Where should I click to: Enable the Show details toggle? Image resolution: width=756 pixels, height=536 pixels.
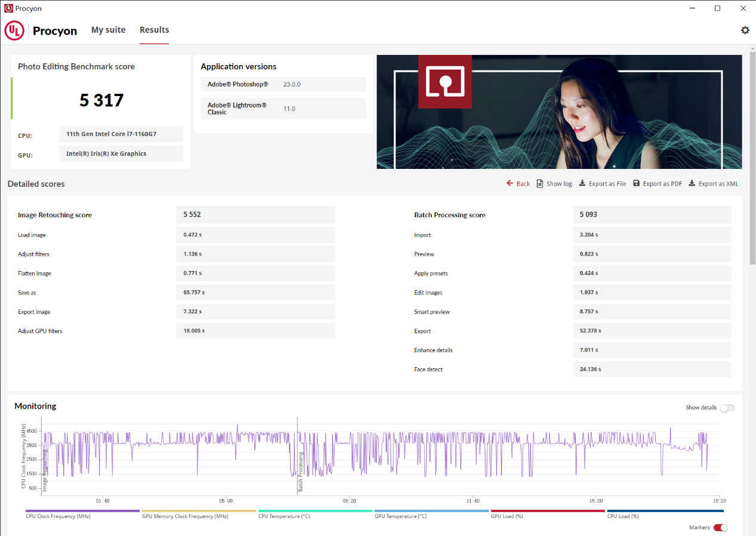click(x=727, y=408)
